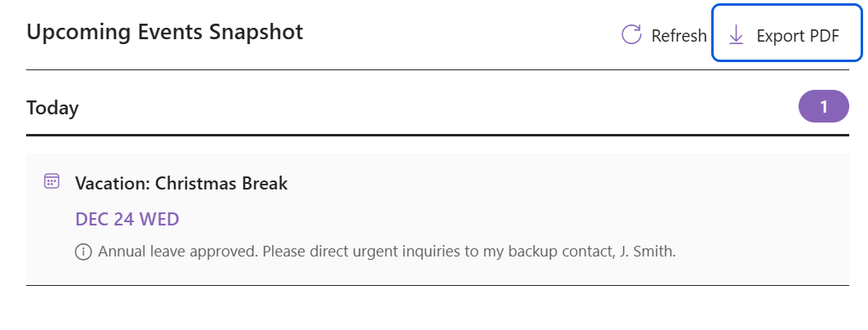Click the thick divider under Today

438,134
